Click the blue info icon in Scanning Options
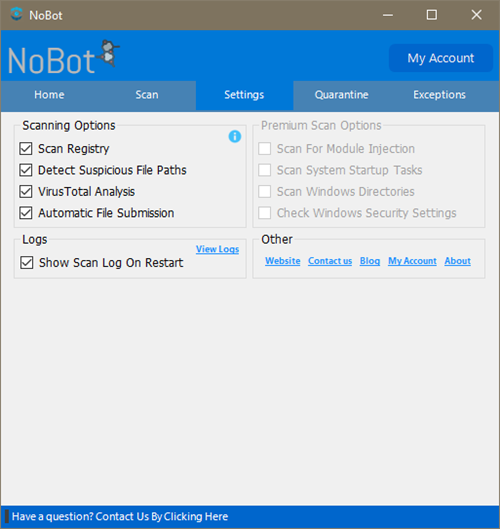The height and width of the screenshot is (529, 500). pyautogui.click(x=235, y=137)
